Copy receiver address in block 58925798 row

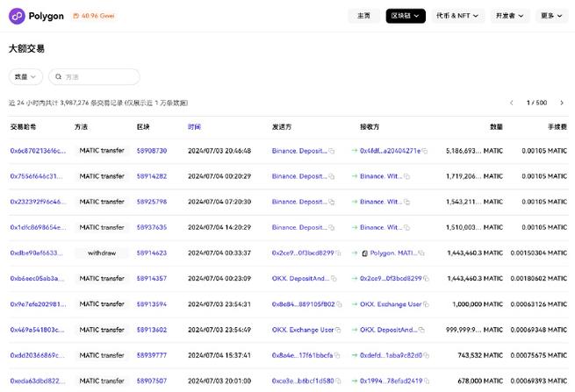407,202
